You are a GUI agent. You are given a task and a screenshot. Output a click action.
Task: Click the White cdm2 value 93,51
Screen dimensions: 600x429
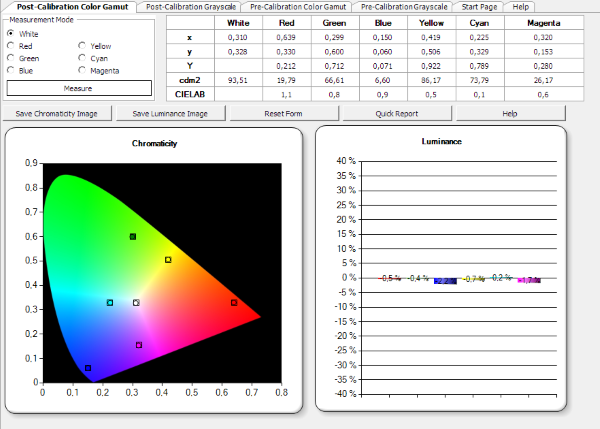coord(238,80)
